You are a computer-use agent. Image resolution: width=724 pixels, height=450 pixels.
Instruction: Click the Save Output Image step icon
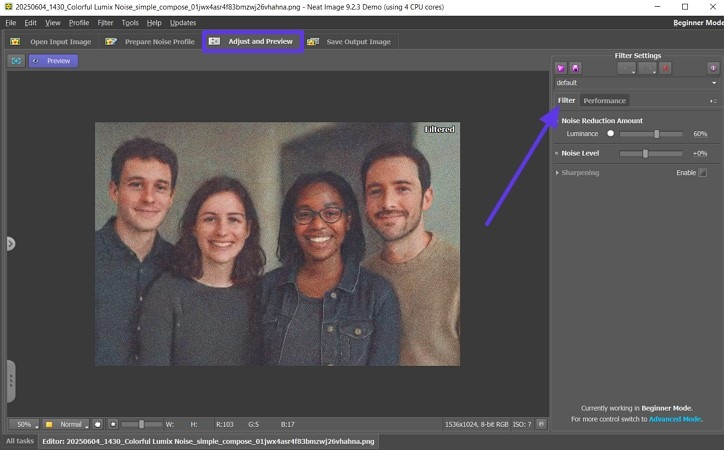313,42
